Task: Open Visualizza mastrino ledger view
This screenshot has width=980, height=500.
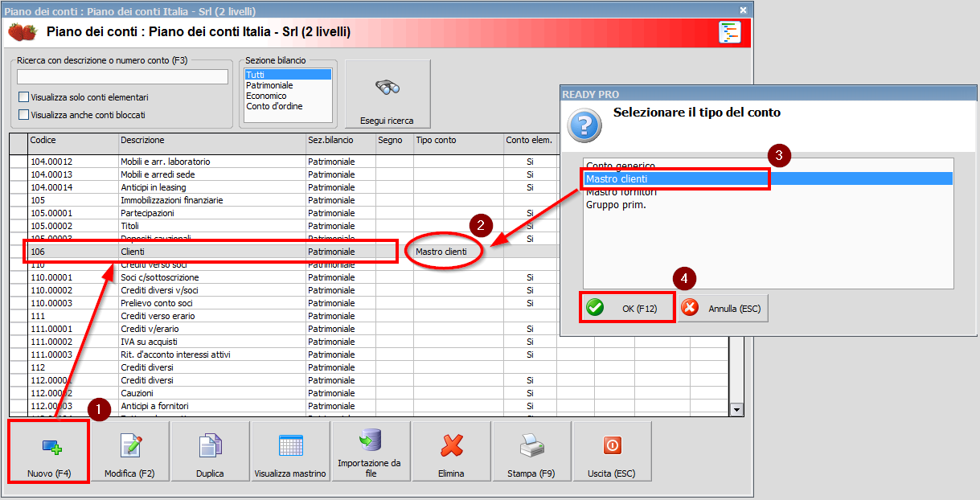Action: (x=290, y=451)
